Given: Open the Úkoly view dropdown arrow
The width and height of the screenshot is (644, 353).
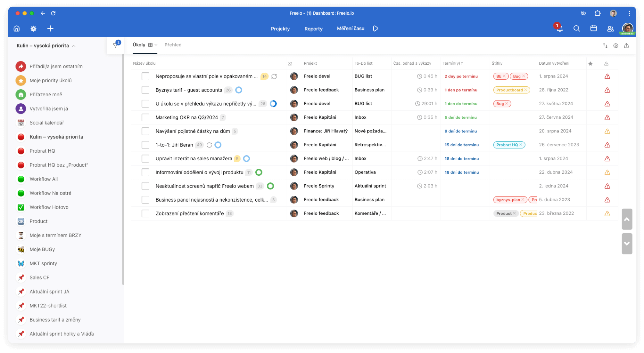Looking at the screenshot, I should (156, 45).
